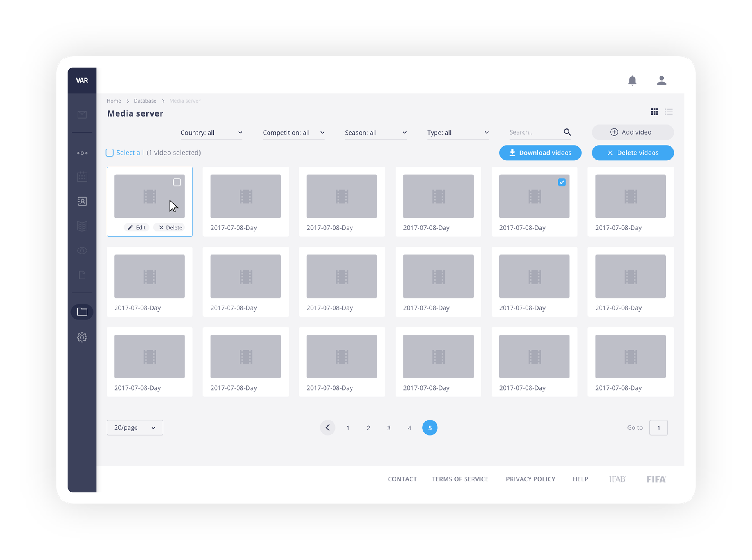Open the user profile icon
This screenshot has width=752, height=560.
pyautogui.click(x=662, y=81)
